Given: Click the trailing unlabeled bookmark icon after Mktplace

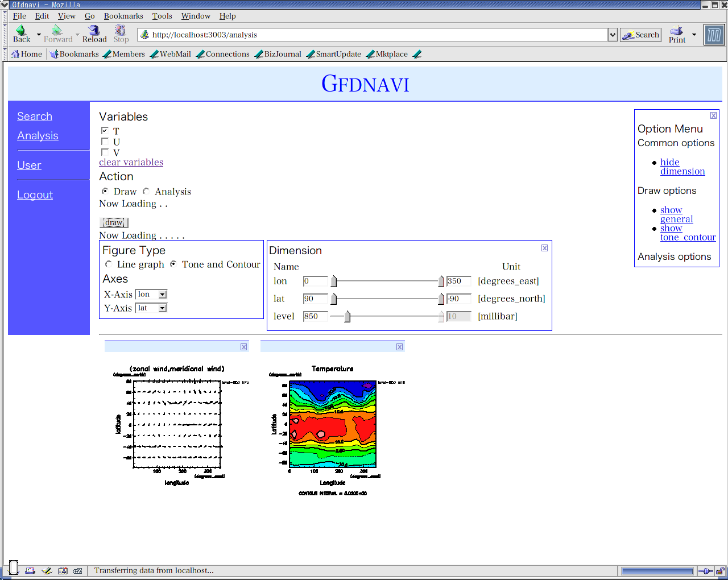Looking at the screenshot, I should point(417,55).
